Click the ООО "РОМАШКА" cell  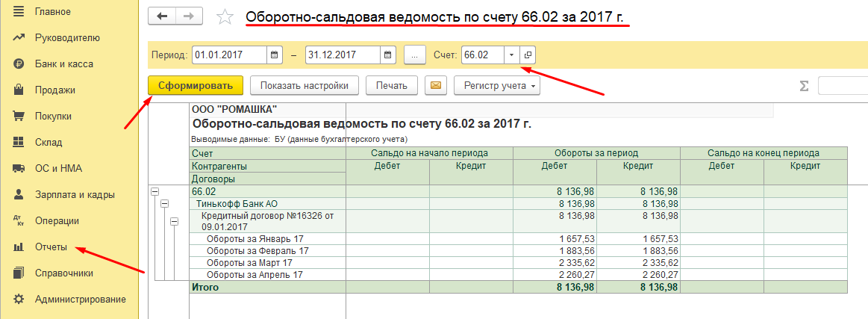pos(234,108)
